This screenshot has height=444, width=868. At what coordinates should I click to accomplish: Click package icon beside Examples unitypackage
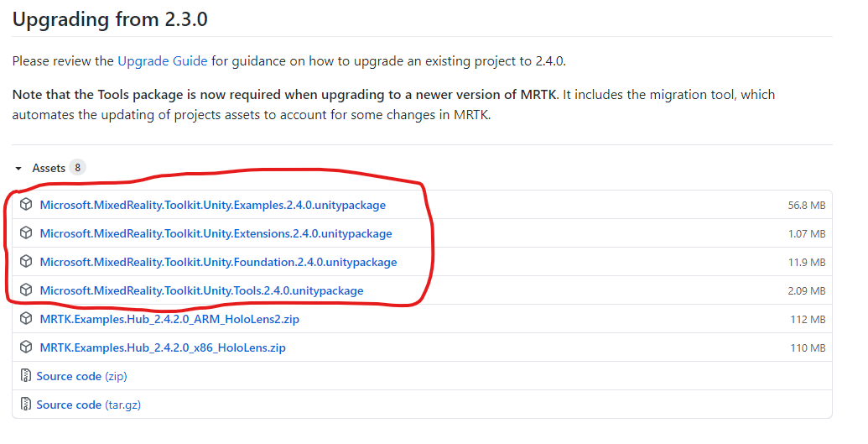coord(26,205)
